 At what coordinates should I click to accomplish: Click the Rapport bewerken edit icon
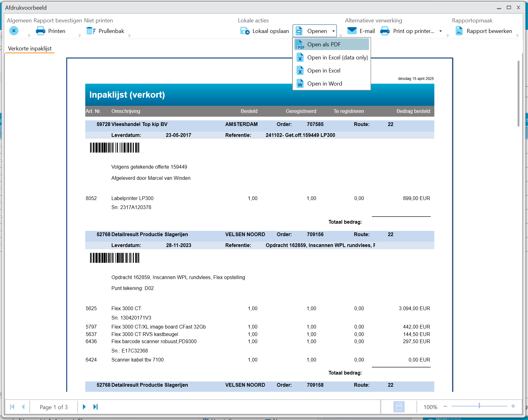459,30
